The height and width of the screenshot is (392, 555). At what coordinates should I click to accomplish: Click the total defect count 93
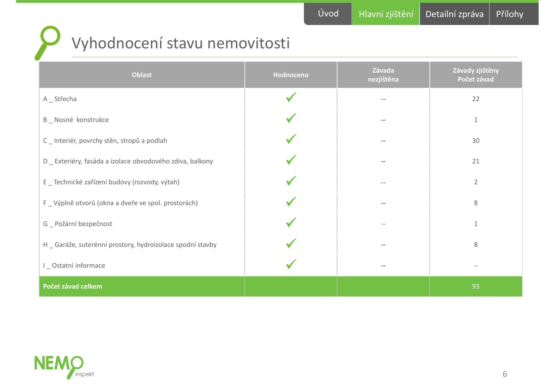tap(476, 286)
